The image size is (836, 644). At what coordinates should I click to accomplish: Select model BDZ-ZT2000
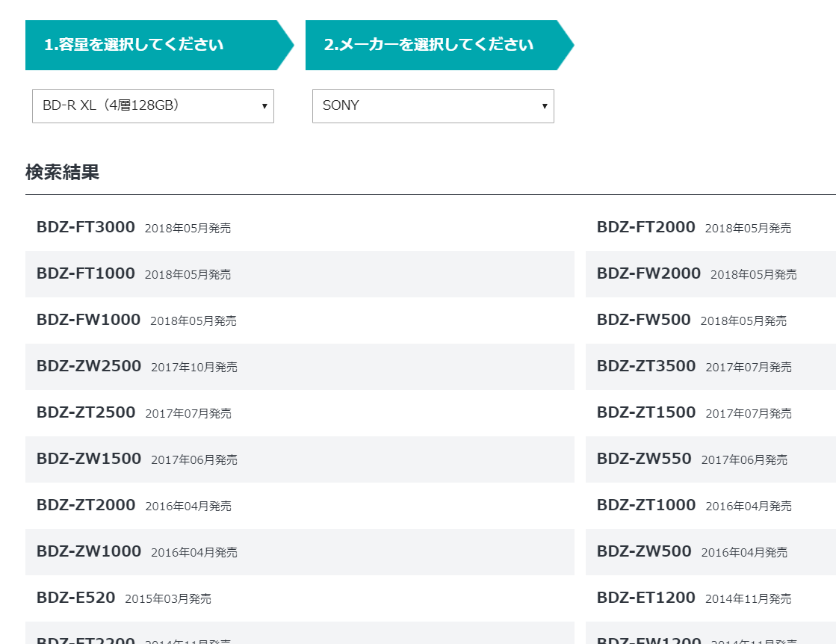pos(86,505)
